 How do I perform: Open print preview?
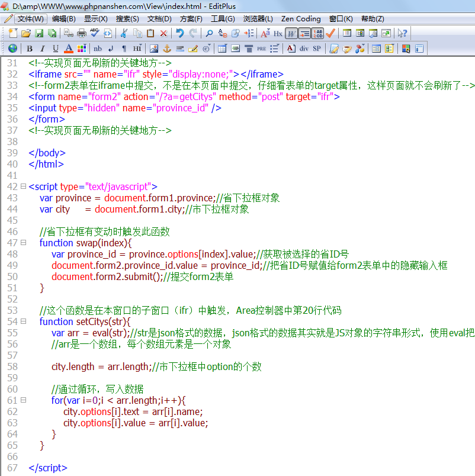coord(68,33)
